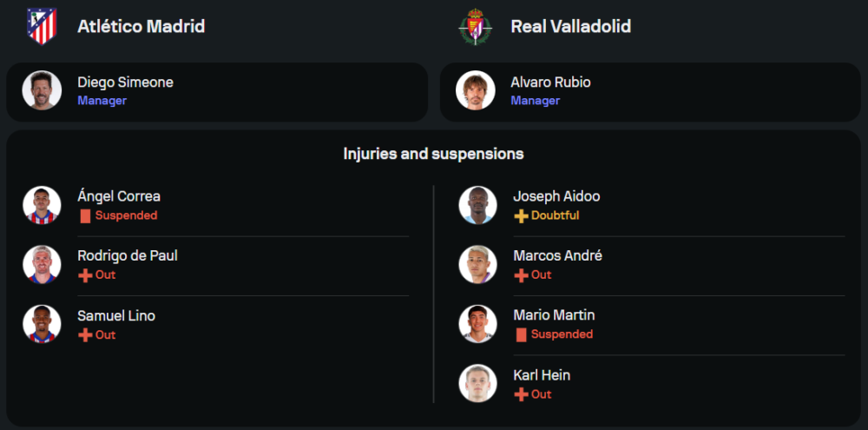
Task: Click the injury cross icon under Marcos André
Action: tap(521, 275)
